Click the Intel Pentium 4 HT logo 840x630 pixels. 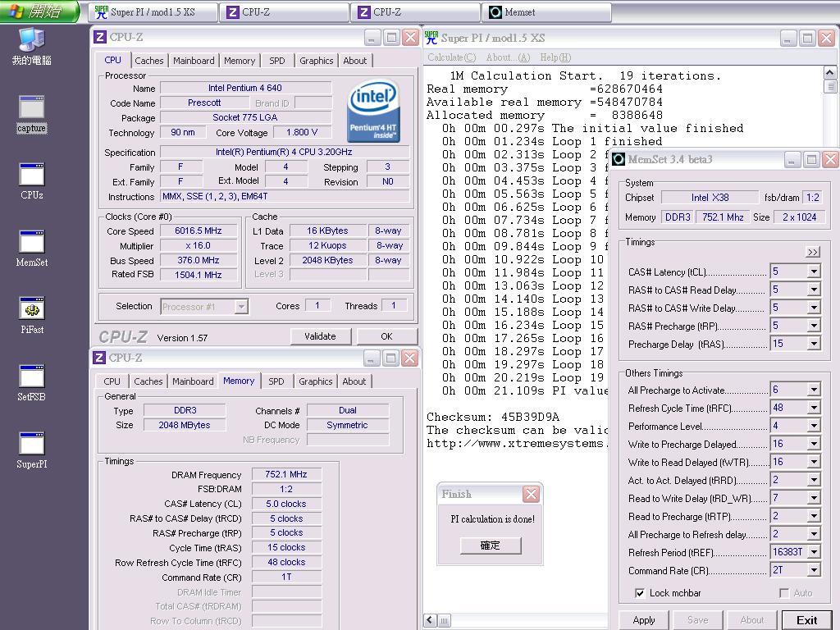(x=373, y=111)
